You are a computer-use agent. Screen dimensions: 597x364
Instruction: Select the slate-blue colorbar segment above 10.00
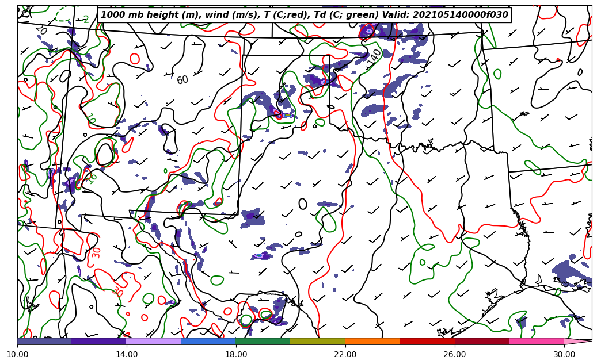pos(44,341)
